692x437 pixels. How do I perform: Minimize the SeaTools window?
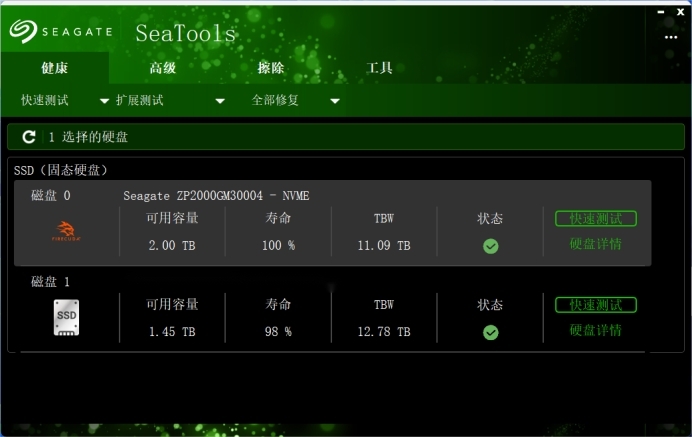point(661,12)
